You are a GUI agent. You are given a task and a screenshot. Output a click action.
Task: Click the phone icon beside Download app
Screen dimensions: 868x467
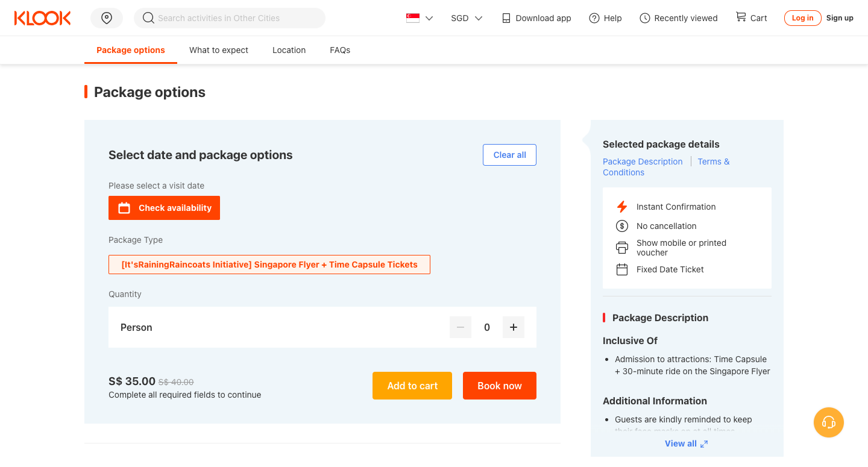click(x=506, y=18)
